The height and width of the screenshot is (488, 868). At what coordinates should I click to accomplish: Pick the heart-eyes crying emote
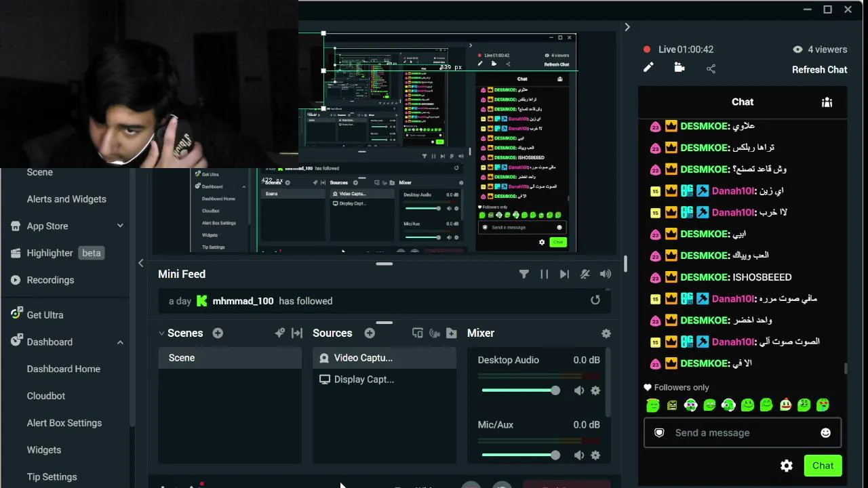823,405
